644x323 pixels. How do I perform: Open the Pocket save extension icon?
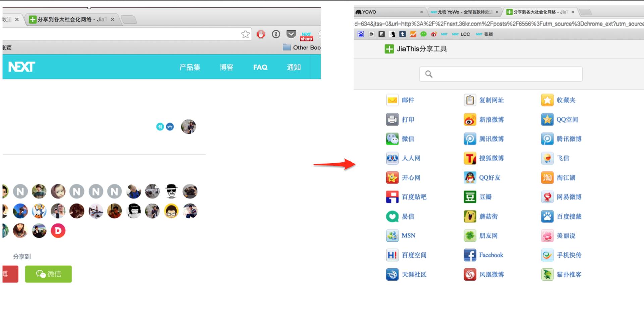click(291, 34)
